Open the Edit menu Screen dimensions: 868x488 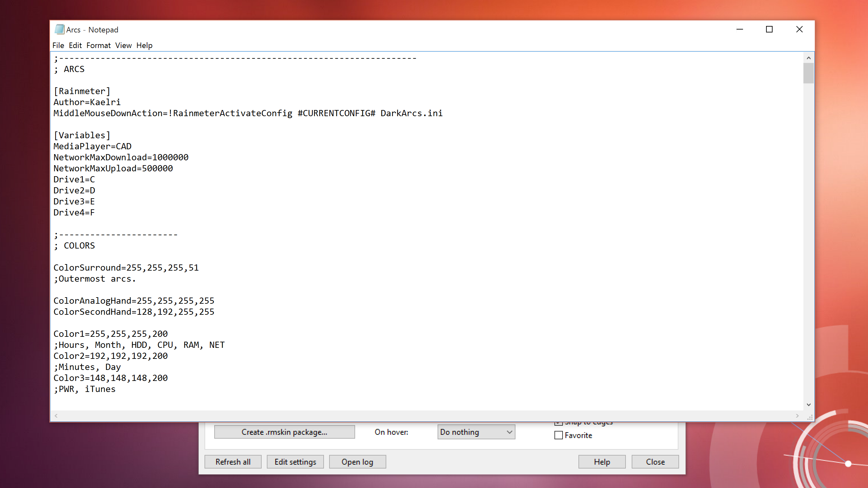click(x=75, y=45)
